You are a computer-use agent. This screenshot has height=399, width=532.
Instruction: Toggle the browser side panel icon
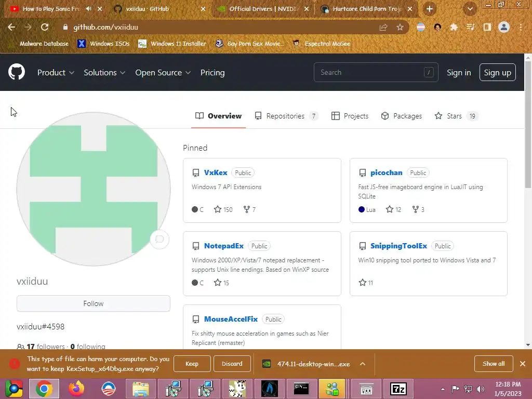pos(487,27)
